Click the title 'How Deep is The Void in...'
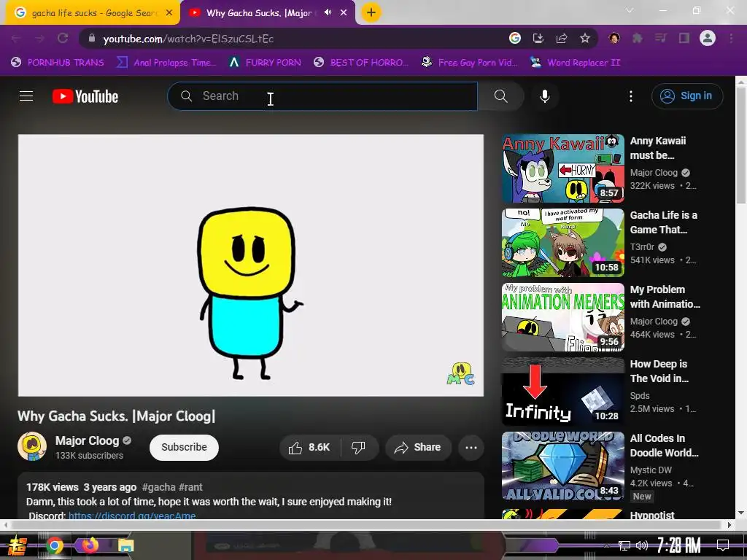 (x=659, y=371)
